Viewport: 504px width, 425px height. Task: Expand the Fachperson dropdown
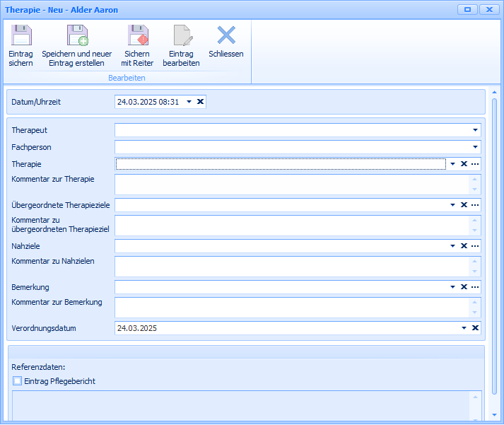point(475,147)
